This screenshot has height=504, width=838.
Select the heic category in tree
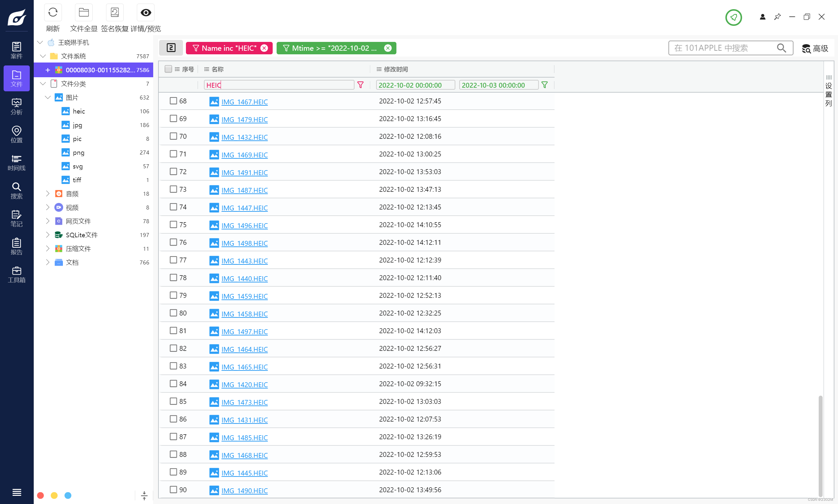79,111
